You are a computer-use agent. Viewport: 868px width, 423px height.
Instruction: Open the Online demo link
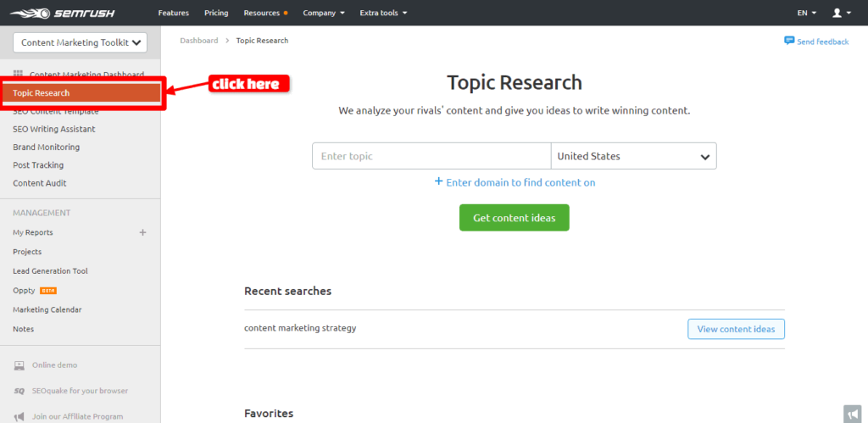[x=55, y=365]
